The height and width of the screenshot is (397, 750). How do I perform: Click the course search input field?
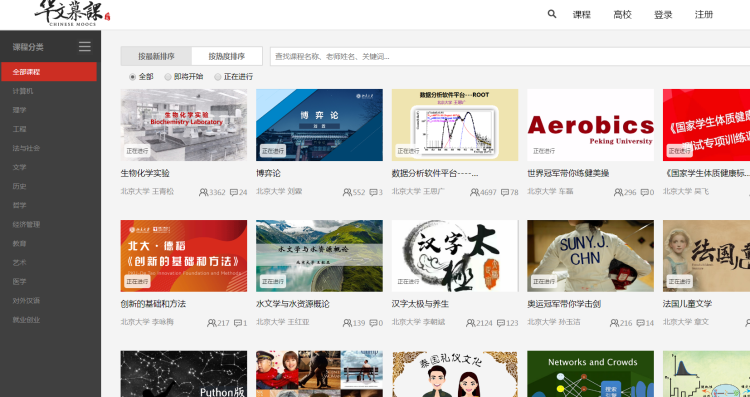tap(510, 56)
